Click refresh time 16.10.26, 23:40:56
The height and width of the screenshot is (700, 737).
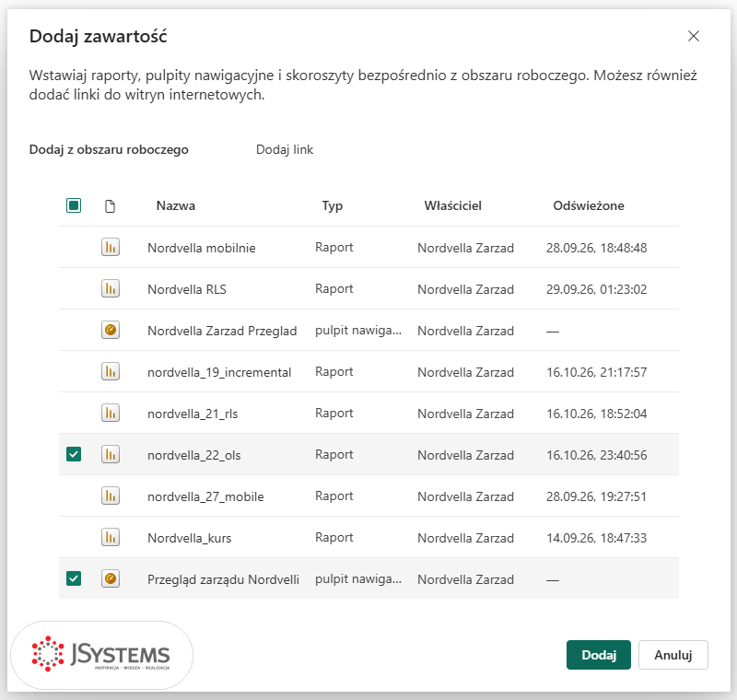596,455
